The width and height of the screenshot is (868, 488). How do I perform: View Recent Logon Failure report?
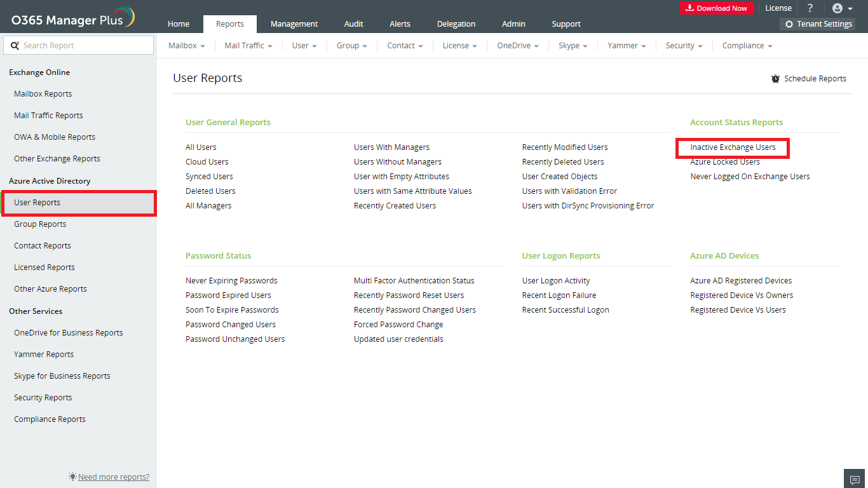559,295
